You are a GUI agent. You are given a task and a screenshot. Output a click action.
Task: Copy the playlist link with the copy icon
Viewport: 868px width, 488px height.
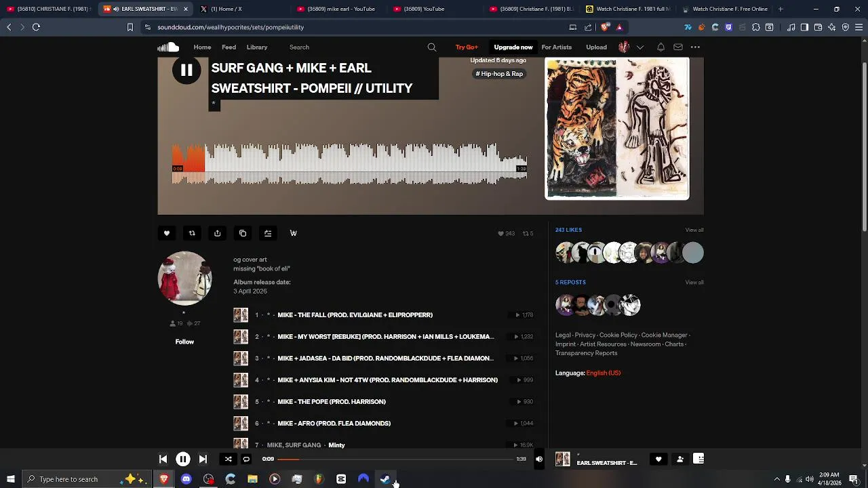point(243,233)
